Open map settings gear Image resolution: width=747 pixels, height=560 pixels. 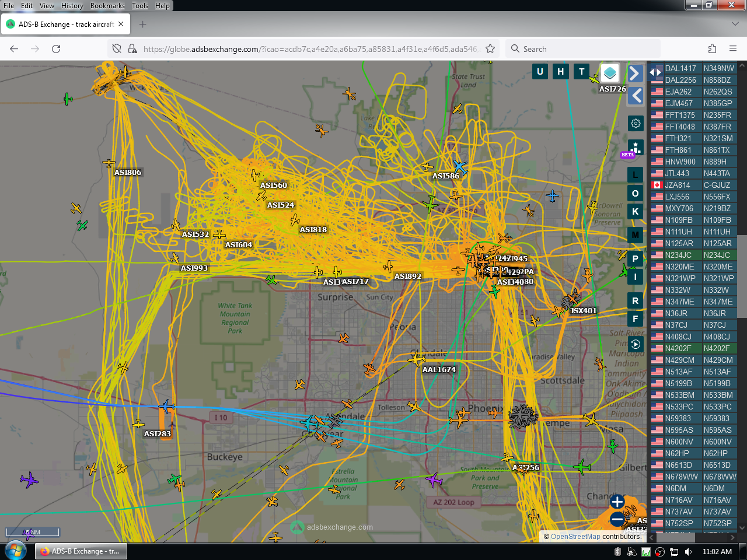pyautogui.click(x=636, y=124)
